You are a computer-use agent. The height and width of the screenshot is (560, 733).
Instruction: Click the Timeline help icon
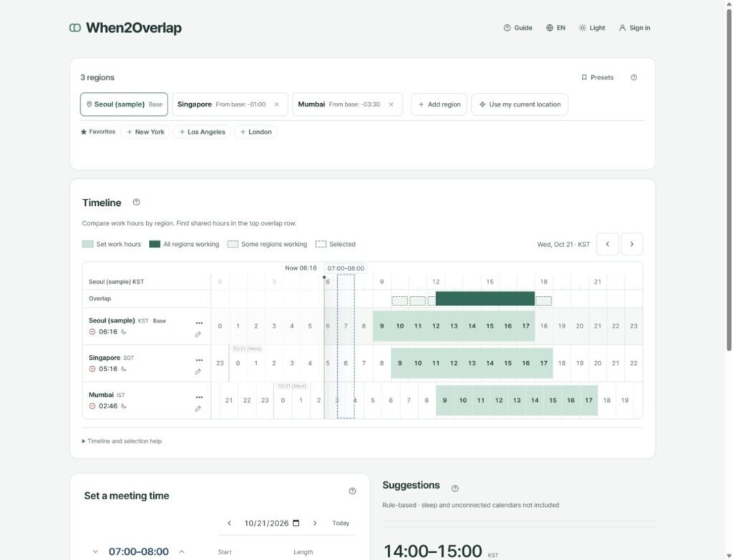pos(136,202)
